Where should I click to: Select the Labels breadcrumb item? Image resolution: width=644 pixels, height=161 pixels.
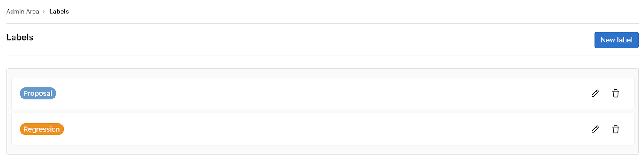pos(59,12)
